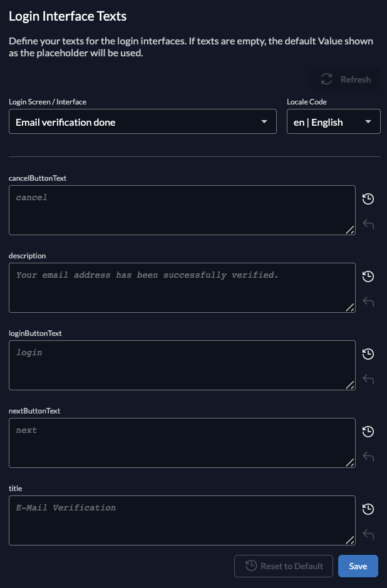Expand the en | English selector arrow

pyautogui.click(x=369, y=121)
